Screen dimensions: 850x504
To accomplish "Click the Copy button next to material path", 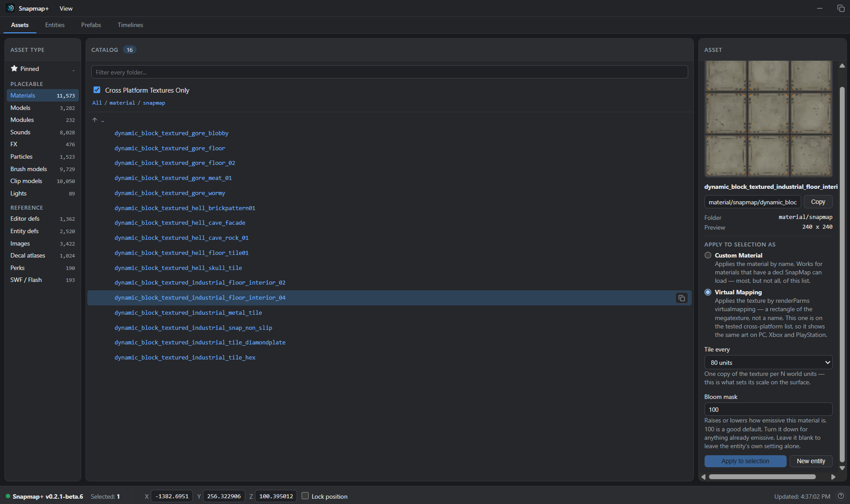I will [818, 202].
